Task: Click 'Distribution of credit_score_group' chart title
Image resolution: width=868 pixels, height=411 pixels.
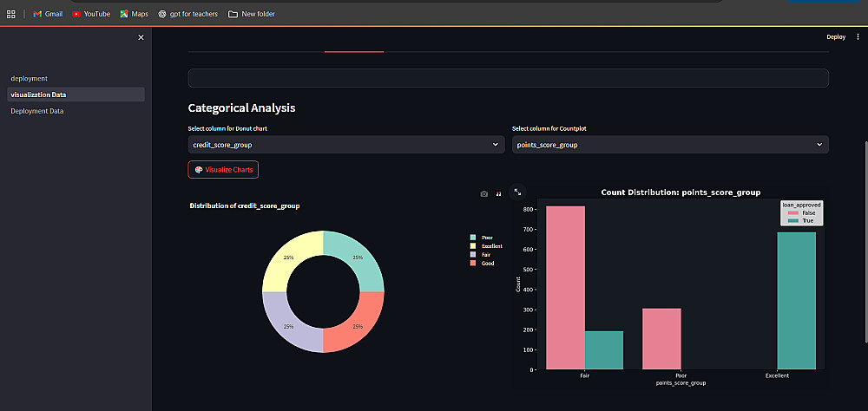Action: click(245, 205)
